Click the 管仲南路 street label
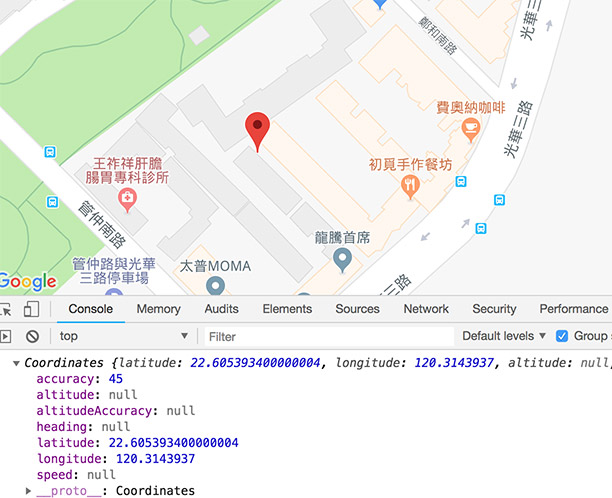The image size is (612, 498). coord(102,224)
